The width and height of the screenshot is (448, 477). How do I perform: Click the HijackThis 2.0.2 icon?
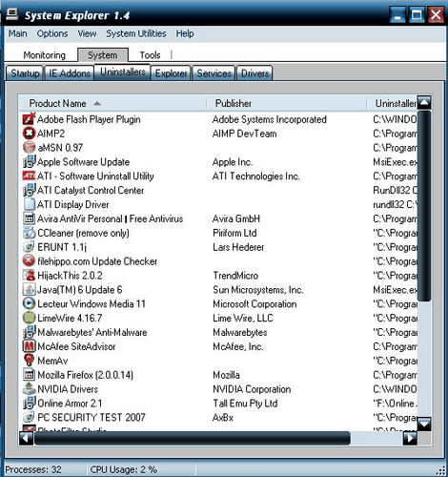(29, 275)
